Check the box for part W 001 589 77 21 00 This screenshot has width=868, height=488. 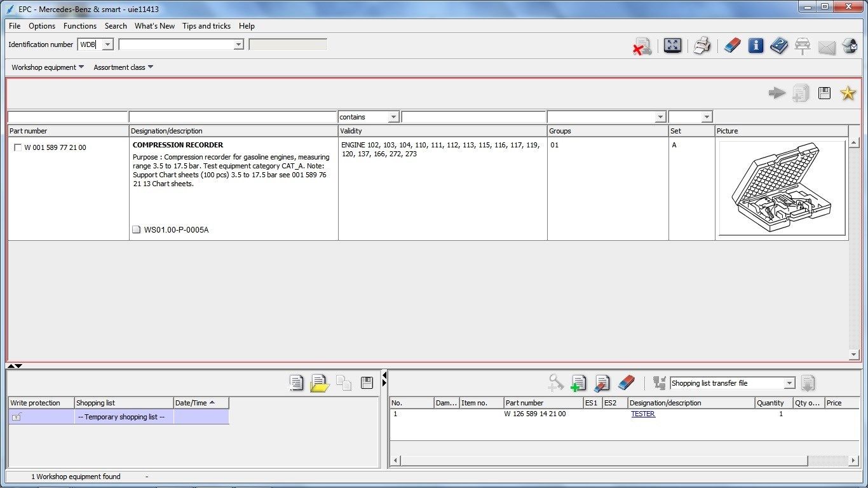click(18, 148)
